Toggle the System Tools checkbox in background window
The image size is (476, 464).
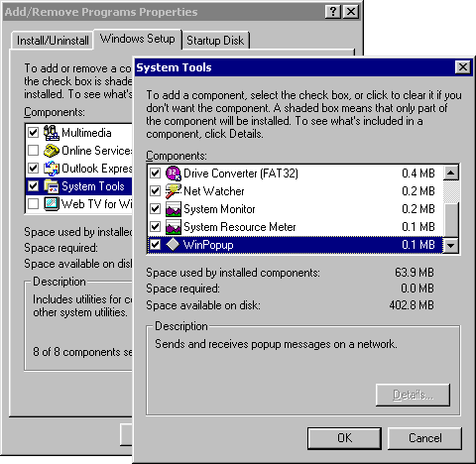(x=33, y=186)
